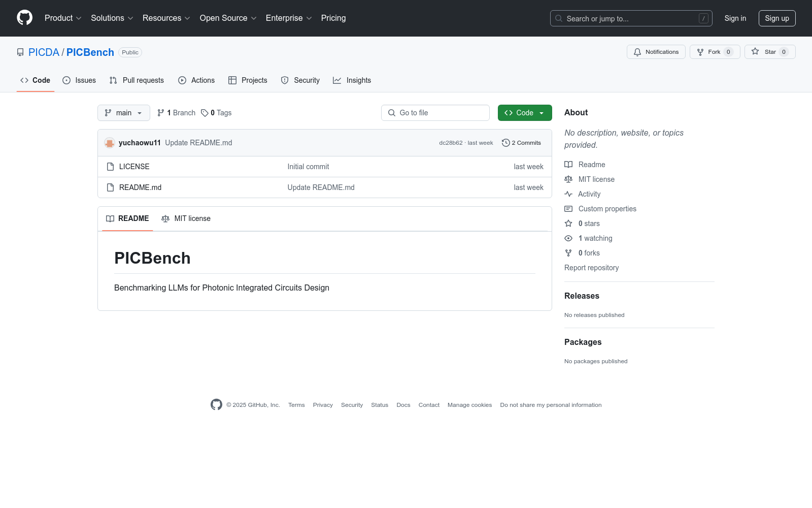Click the book icon beside Readme

tap(568, 165)
